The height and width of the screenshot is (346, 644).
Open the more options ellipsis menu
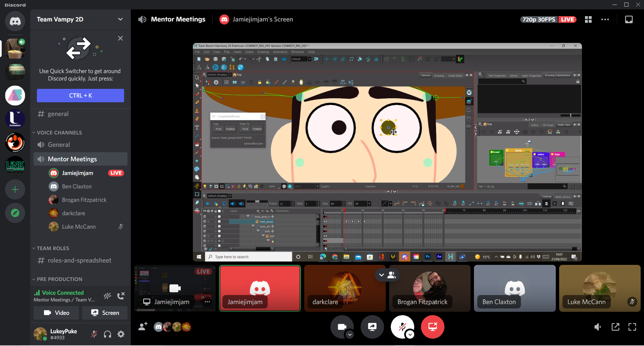coord(605,19)
